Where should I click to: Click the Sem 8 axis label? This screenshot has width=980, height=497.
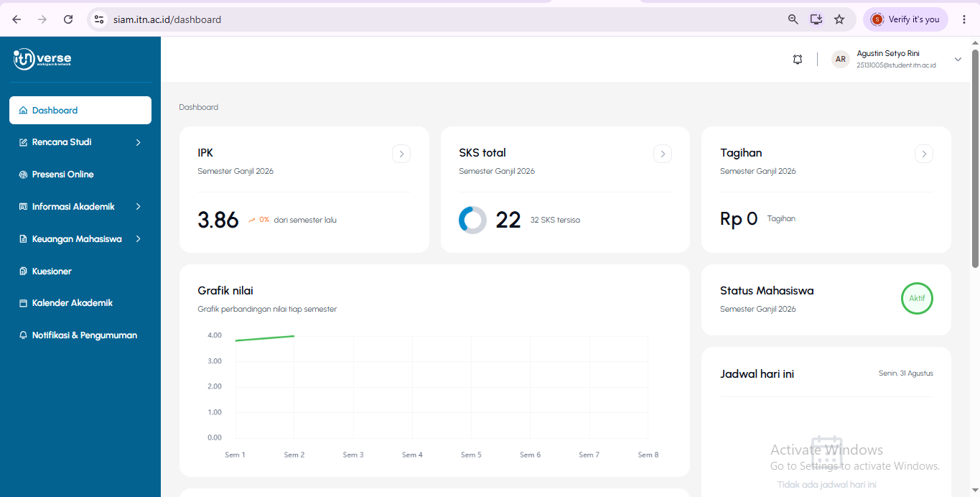[648, 455]
